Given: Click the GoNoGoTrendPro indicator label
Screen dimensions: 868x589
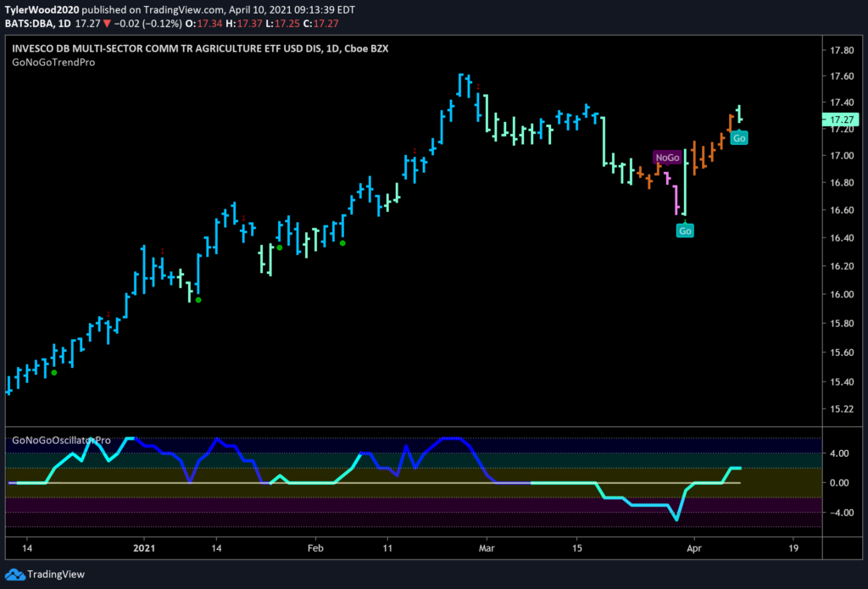Looking at the screenshot, I should coord(53,63).
